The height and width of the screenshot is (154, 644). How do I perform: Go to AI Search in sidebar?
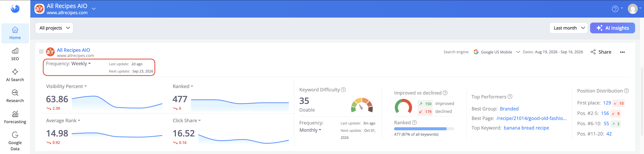[x=15, y=75]
